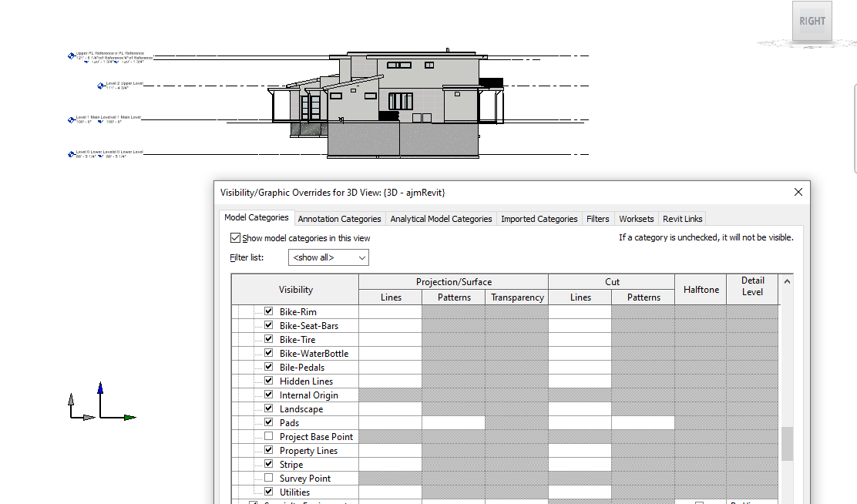Viewport: 857px width, 504px height.
Task: Click Pads cut patterns override cell
Action: (644, 422)
